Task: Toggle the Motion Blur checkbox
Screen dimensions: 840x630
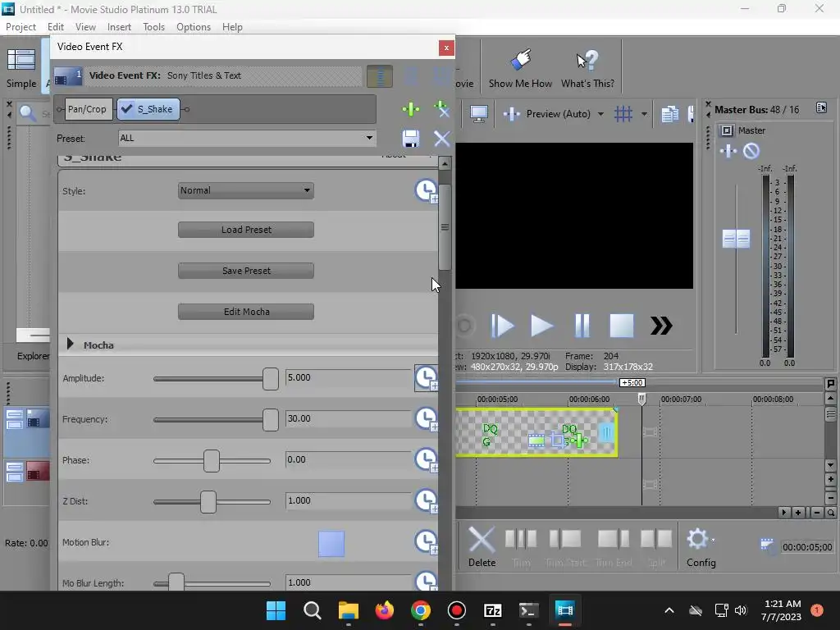Action: 331,544
